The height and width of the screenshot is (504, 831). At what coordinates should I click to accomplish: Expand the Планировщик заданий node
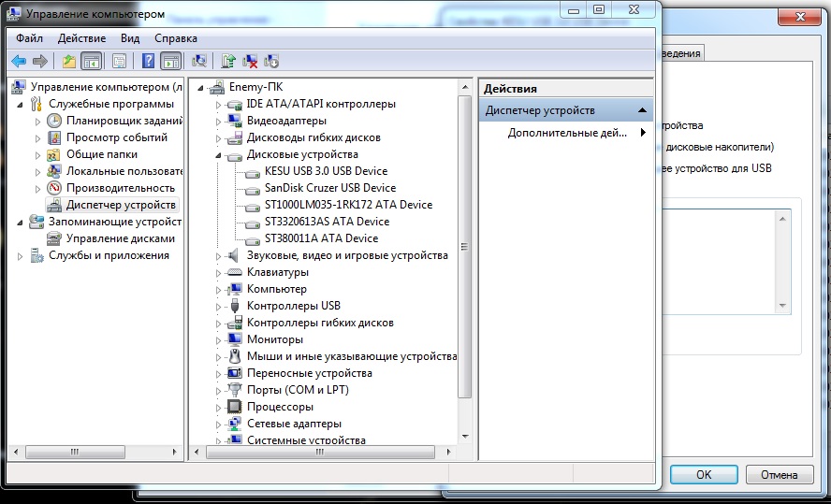pyautogui.click(x=37, y=122)
